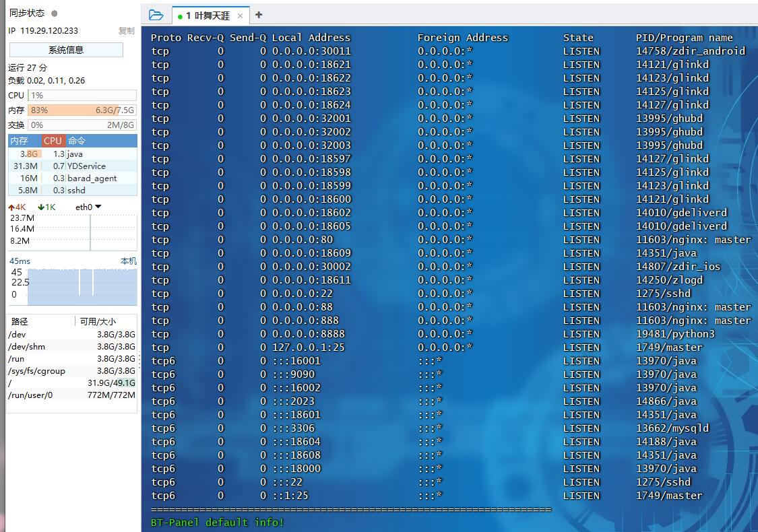Open the 系统信息 panel
The image size is (758, 532).
click(66, 50)
